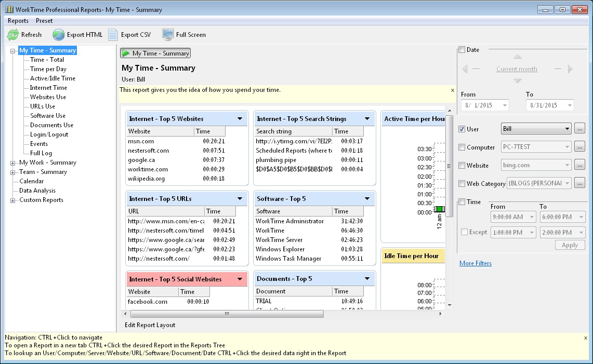Go to next date period arrow
Image resolution: width=593 pixels, height=364 pixels.
pyautogui.click(x=570, y=69)
